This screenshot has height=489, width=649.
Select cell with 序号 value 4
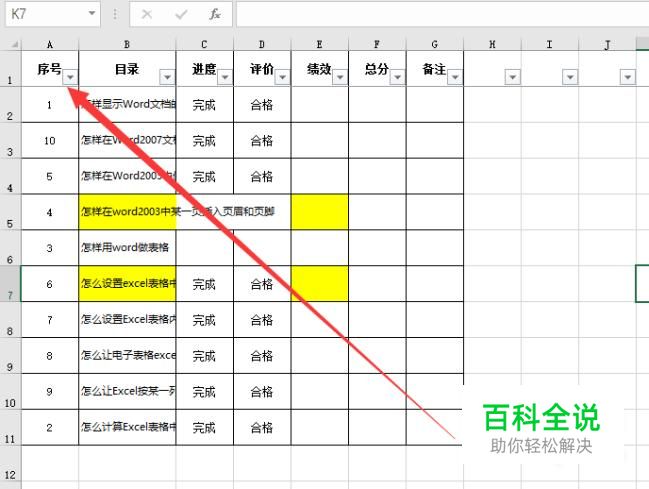pos(50,212)
